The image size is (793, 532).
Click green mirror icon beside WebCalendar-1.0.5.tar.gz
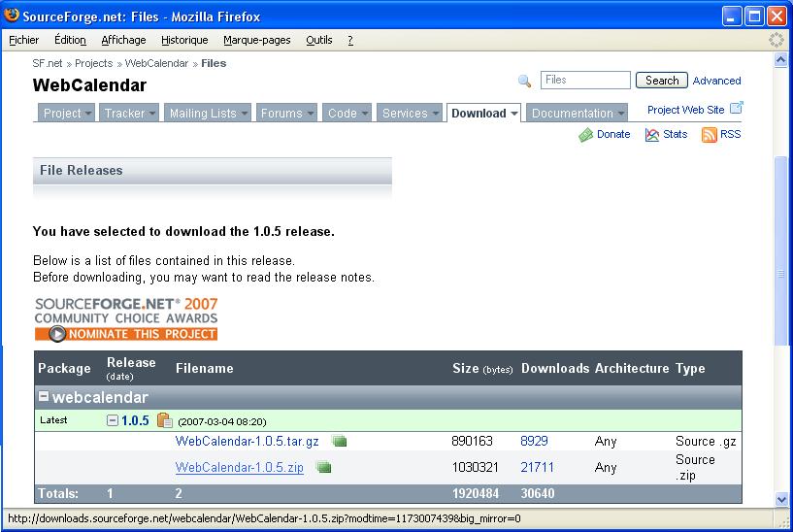340,441
